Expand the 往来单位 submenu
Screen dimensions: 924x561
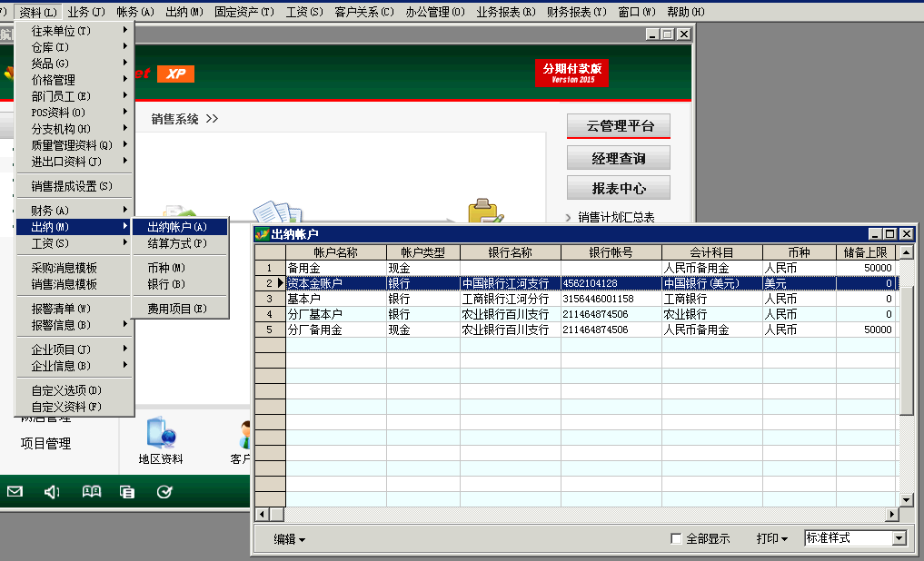click(75, 31)
